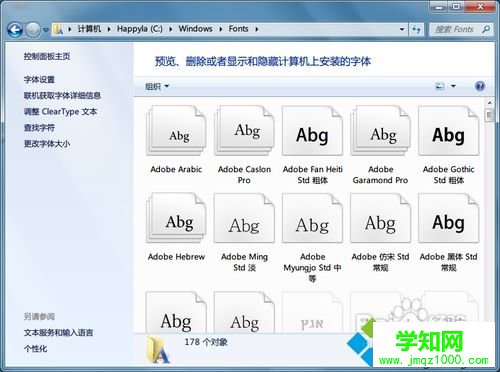Click the magnifier search icon
Screen dimensions: 500x372
tap(486, 29)
